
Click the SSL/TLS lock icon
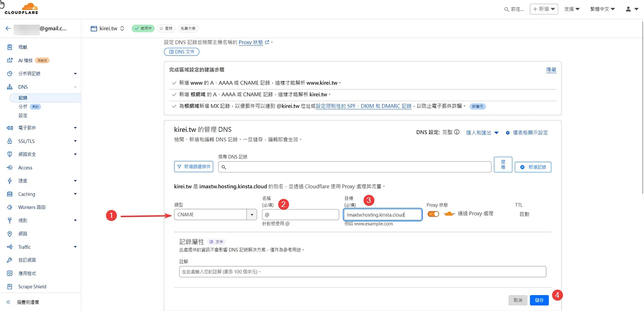point(10,141)
